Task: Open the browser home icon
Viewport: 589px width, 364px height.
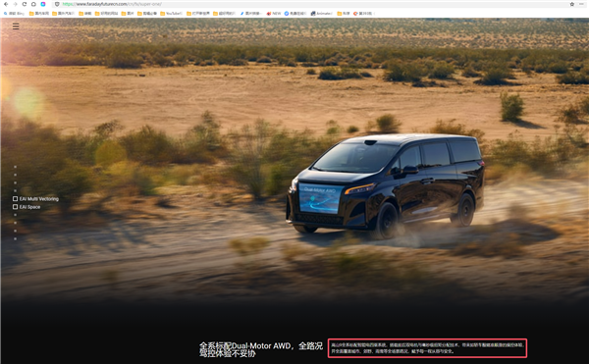Action: (33, 4)
